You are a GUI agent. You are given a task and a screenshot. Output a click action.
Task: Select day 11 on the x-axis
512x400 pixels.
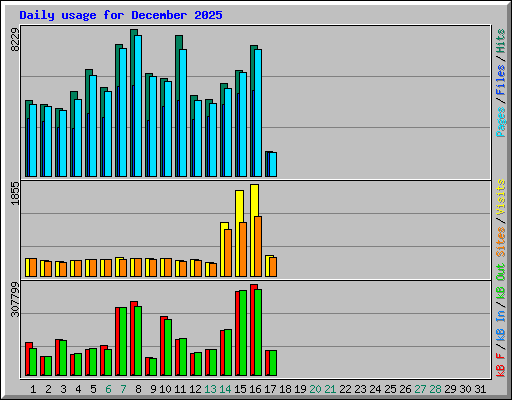coord(180,389)
